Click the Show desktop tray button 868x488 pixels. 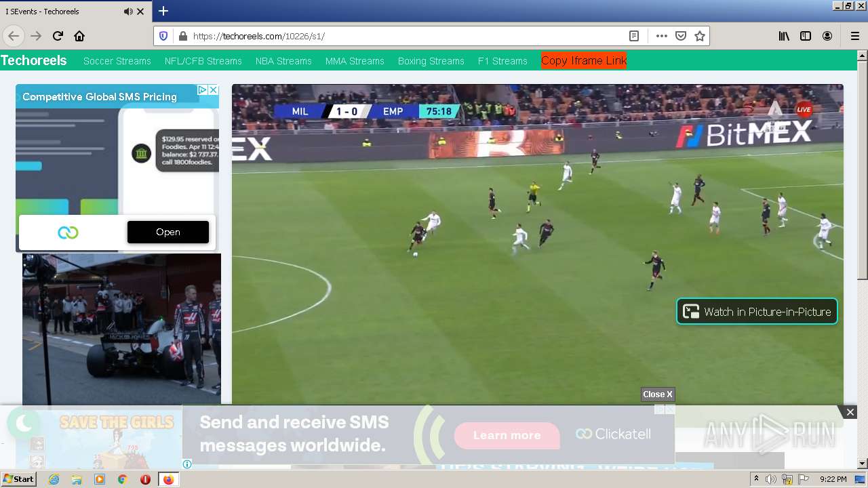[861, 479]
